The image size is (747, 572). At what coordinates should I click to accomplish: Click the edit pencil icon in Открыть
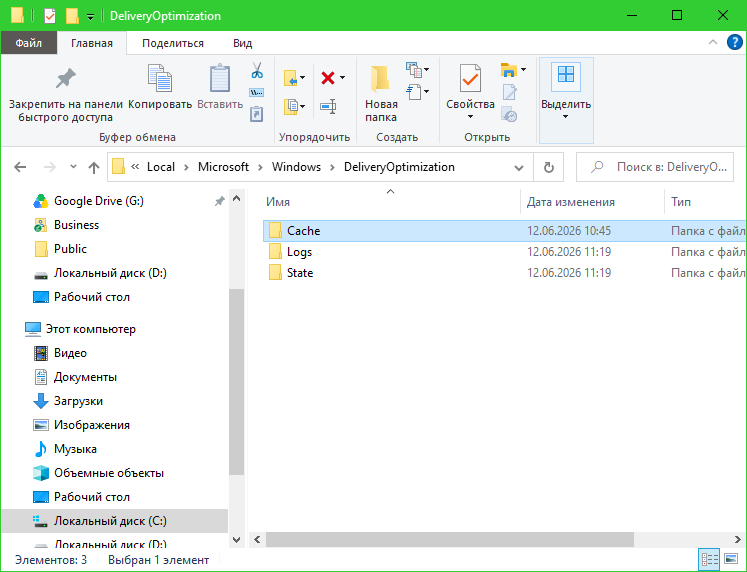(x=509, y=92)
